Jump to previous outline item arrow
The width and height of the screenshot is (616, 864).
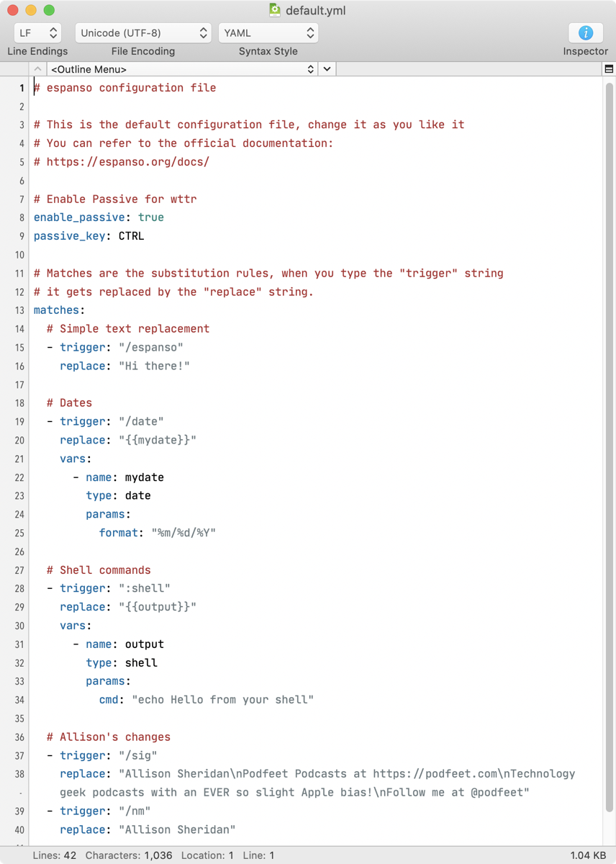click(38, 69)
